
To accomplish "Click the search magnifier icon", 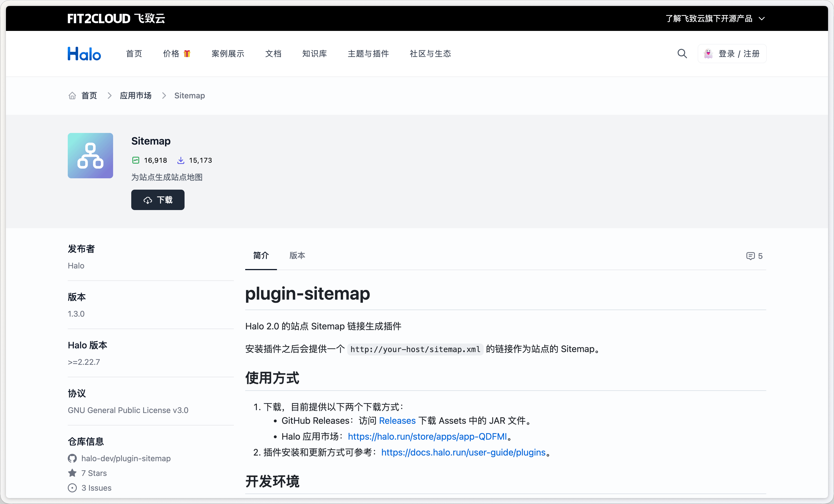I will click(x=682, y=54).
